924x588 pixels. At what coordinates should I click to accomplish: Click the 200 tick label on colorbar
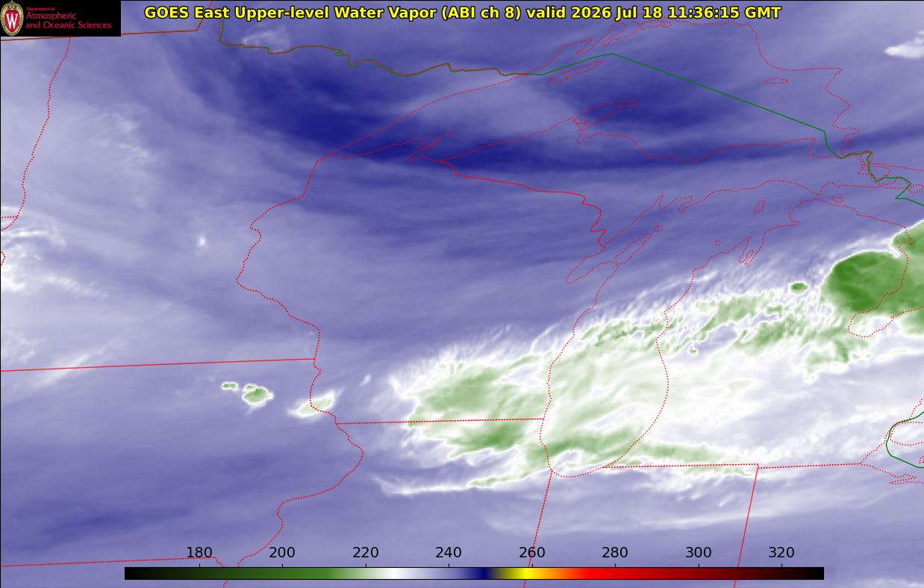click(x=282, y=553)
